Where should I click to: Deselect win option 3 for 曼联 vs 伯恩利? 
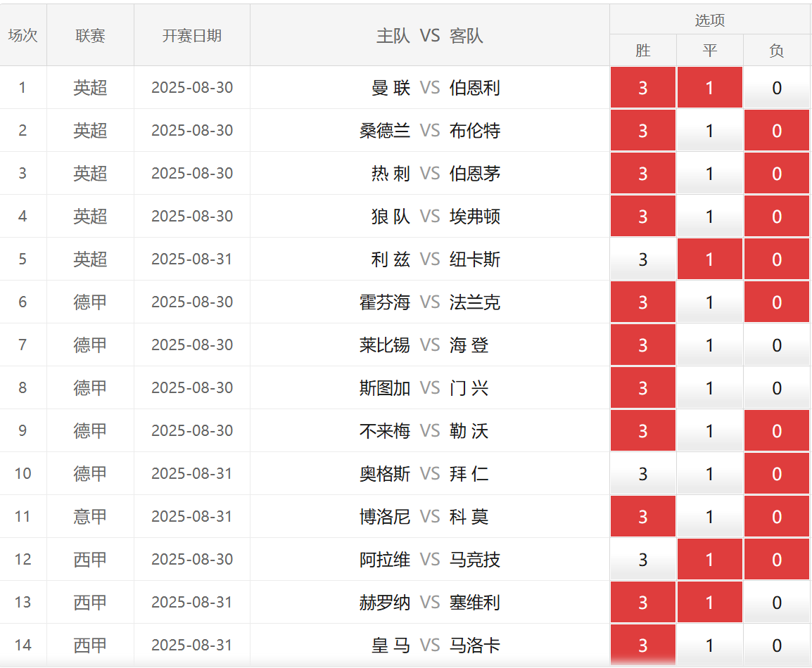(642, 87)
